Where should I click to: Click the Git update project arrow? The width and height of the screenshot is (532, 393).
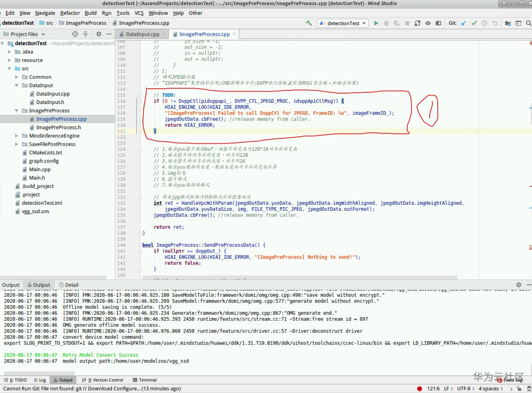(x=464, y=23)
